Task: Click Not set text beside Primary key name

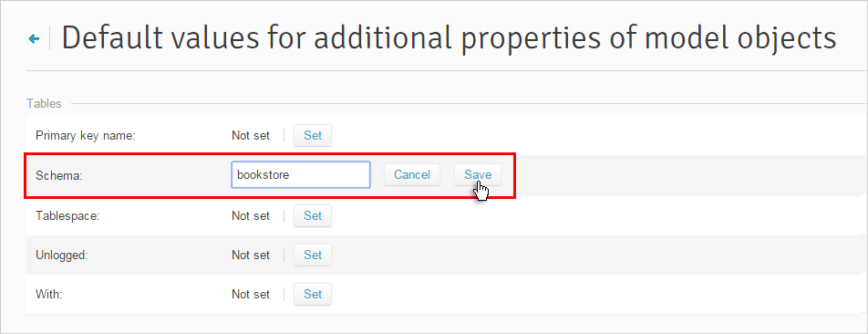Action: point(251,136)
